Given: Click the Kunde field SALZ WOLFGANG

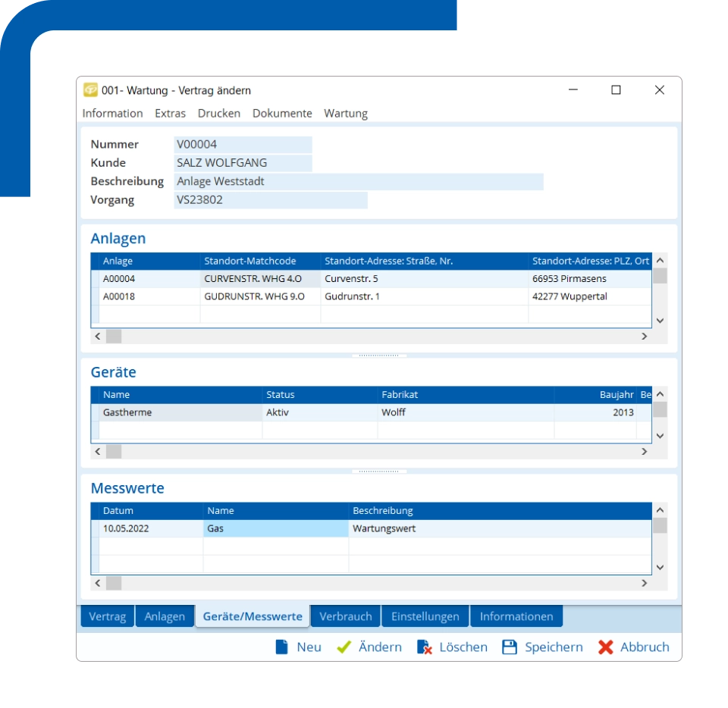Looking at the screenshot, I should coord(243,163).
